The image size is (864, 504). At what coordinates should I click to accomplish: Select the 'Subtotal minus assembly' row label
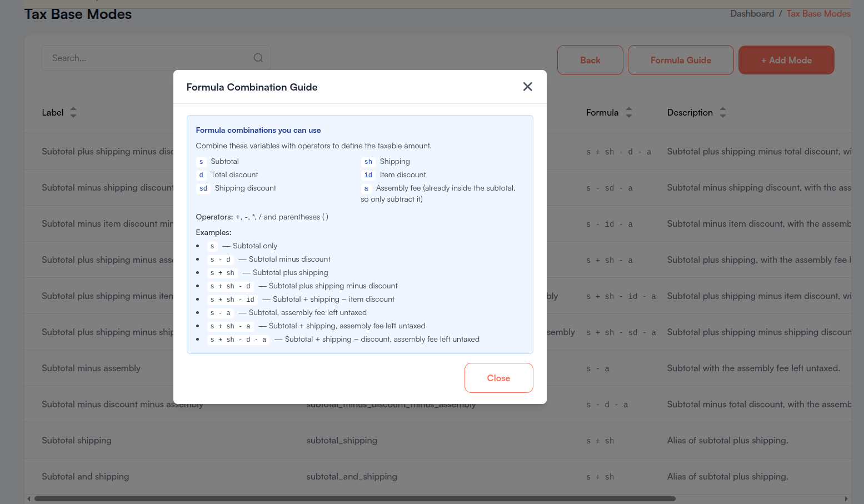click(91, 368)
